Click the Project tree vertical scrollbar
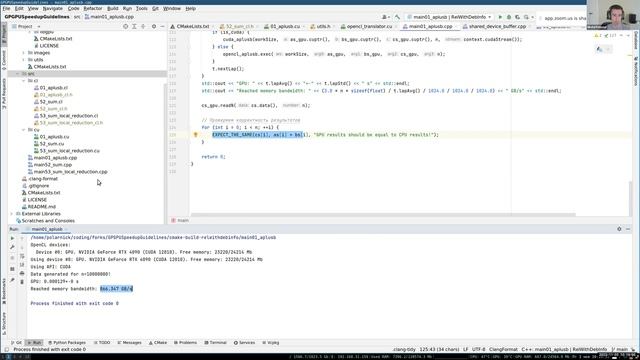640x360 pixels. tap(165, 153)
